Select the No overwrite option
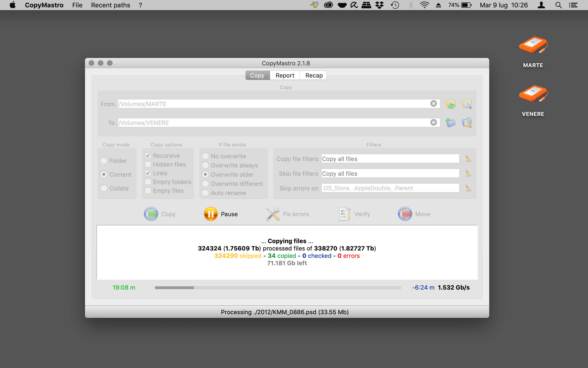 click(x=205, y=156)
